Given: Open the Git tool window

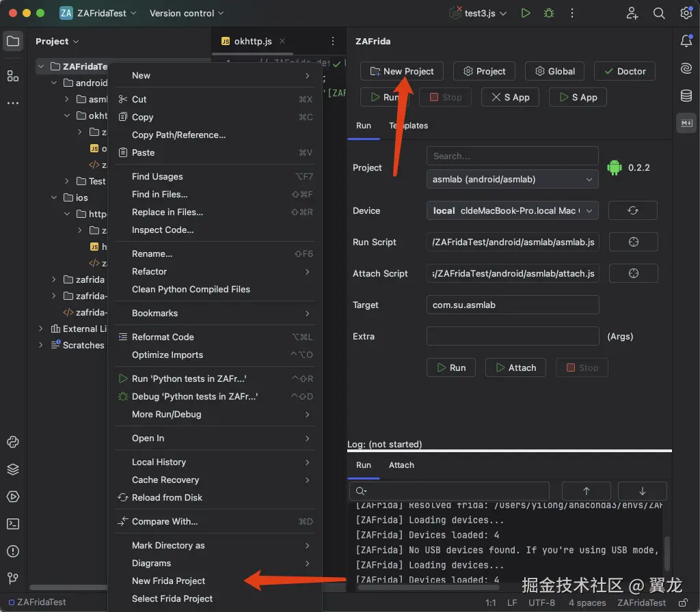Looking at the screenshot, I should tap(13, 578).
